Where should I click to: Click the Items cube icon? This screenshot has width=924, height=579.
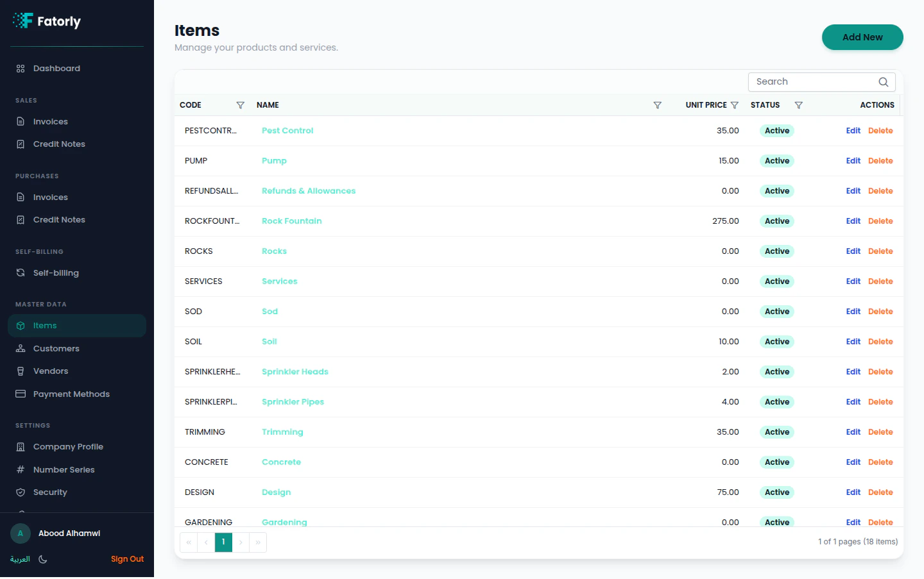pos(21,326)
